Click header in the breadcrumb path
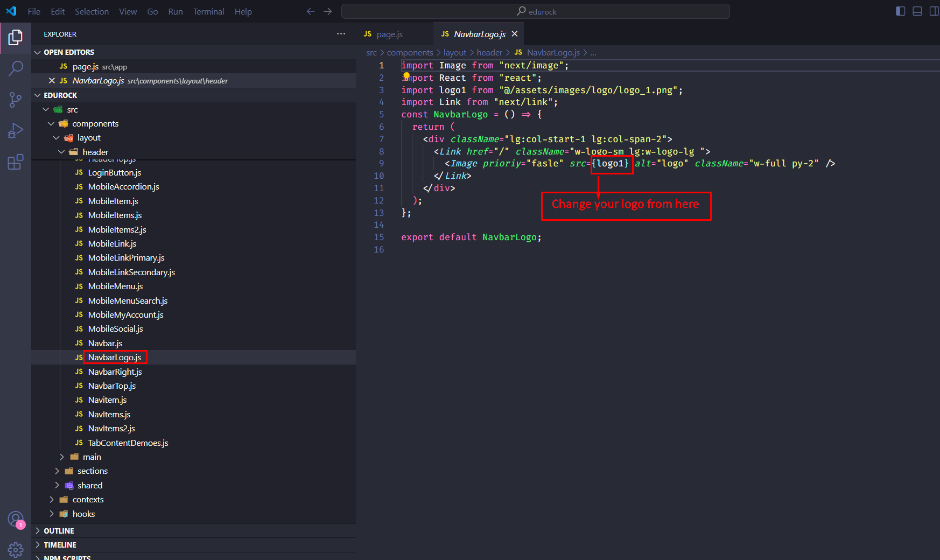940x560 pixels. coord(489,52)
